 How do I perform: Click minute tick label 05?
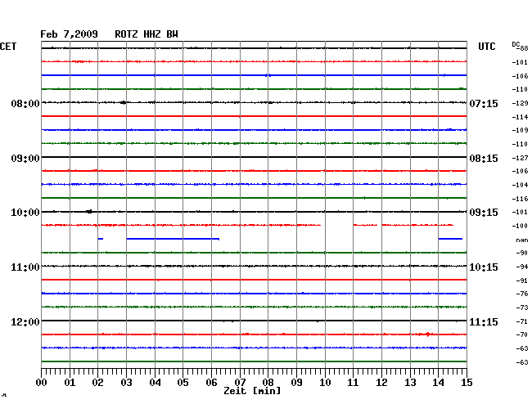pyautogui.click(x=183, y=383)
